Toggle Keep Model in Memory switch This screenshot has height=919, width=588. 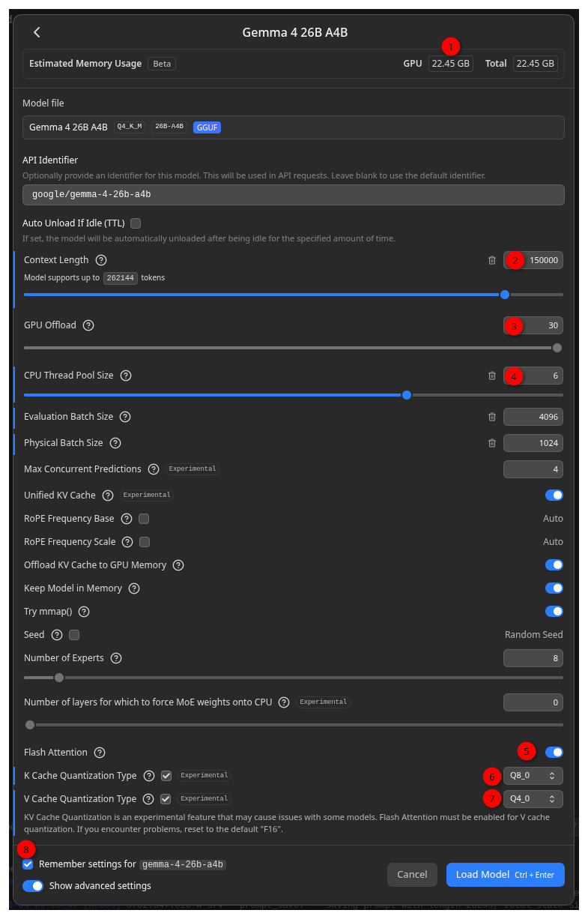pos(554,588)
